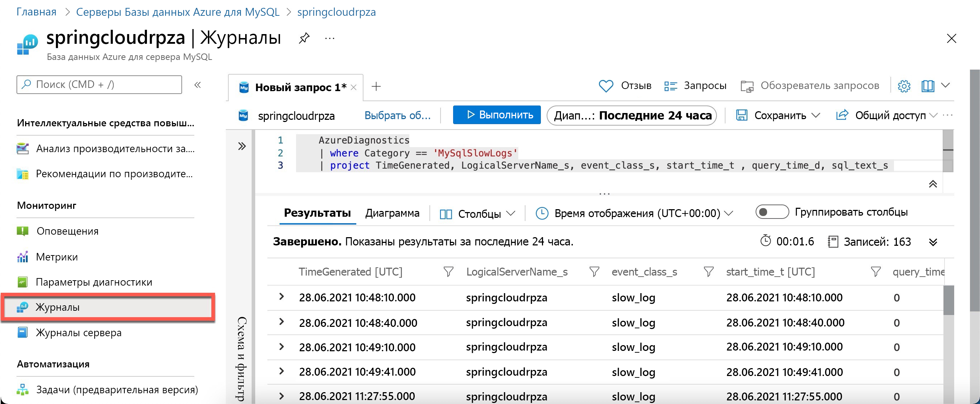Expand the row 28.06.2021 10:49:10.000
The height and width of the screenshot is (404, 980).
pos(281,347)
